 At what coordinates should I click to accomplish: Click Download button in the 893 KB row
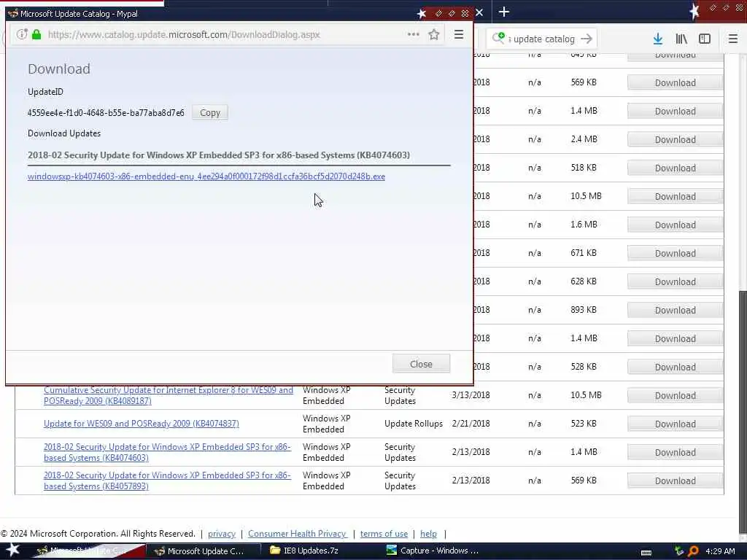[x=675, y=311]
